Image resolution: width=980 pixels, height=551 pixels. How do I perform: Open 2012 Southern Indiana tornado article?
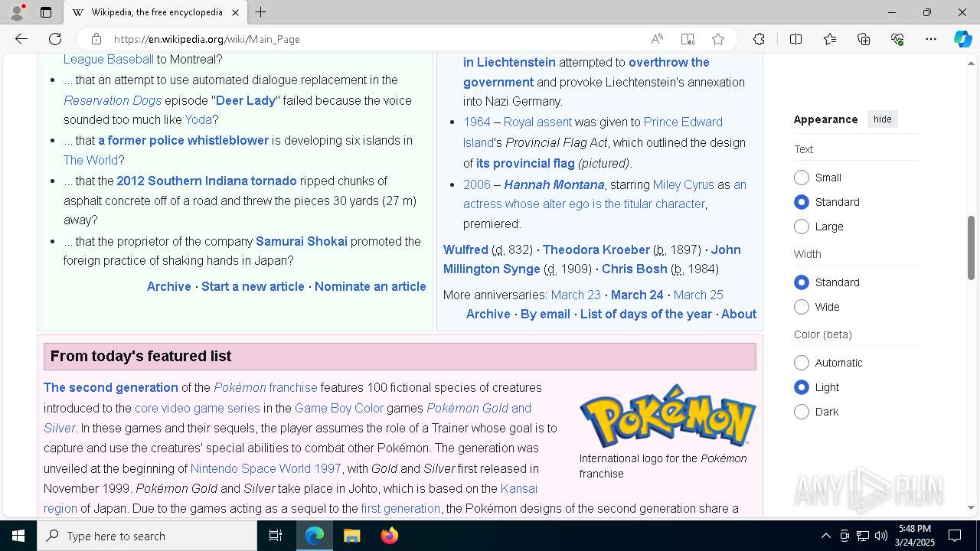click(207, 181)
